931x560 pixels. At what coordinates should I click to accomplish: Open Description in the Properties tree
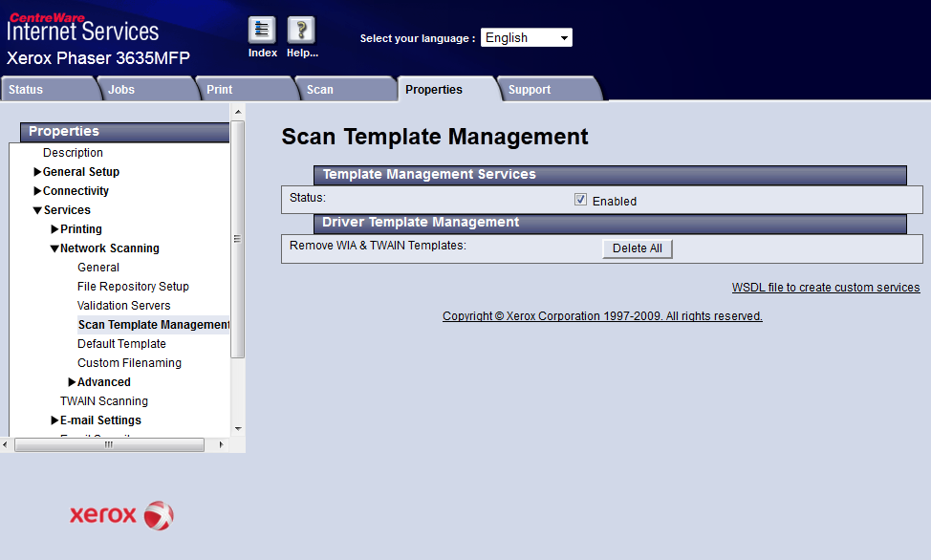point(73,153)
